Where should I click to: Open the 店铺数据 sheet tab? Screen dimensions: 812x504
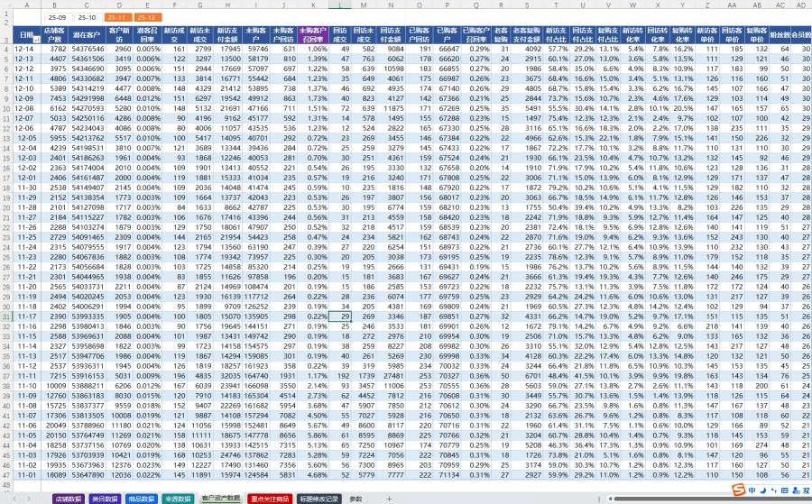(66, 498)
